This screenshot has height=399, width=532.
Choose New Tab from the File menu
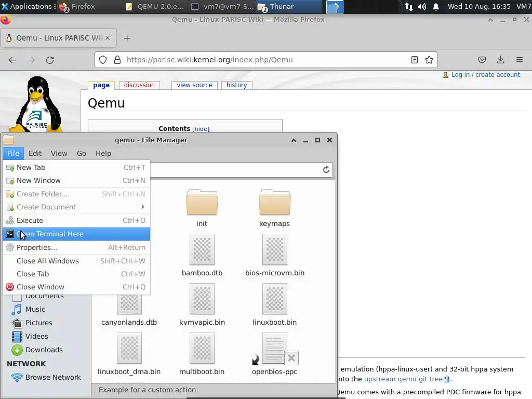pyautogui.click(x=76, y=167)
